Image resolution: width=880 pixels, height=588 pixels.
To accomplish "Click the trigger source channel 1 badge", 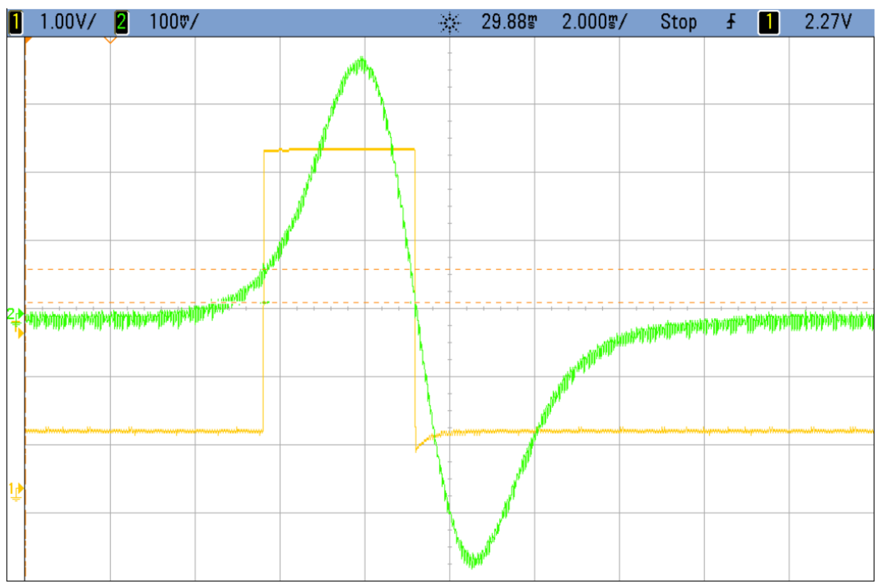I will pyautogui.click(x=768, y=22).
